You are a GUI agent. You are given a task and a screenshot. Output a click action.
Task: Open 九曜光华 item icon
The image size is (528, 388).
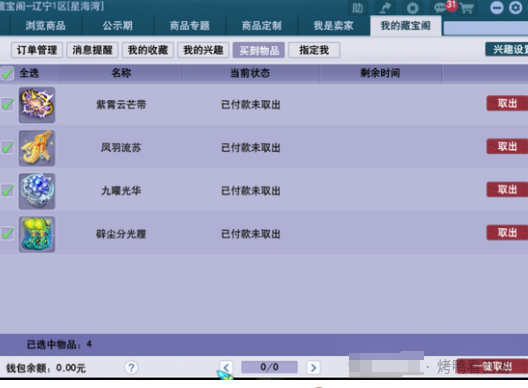pos(37,191)
